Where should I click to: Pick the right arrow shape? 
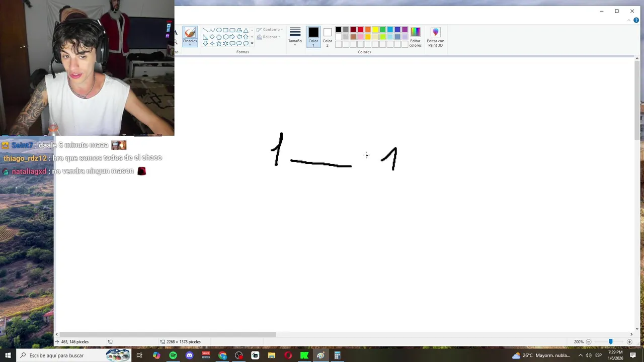point(232,37)
